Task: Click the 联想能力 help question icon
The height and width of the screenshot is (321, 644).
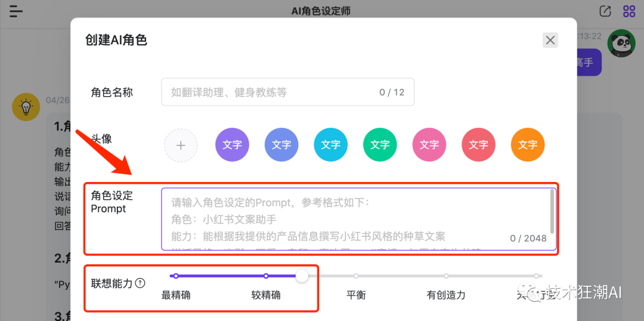Action: click(x=141, y=283)
